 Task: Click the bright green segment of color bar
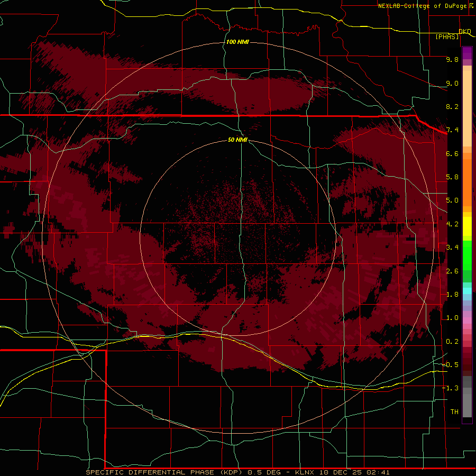point(467,255)
